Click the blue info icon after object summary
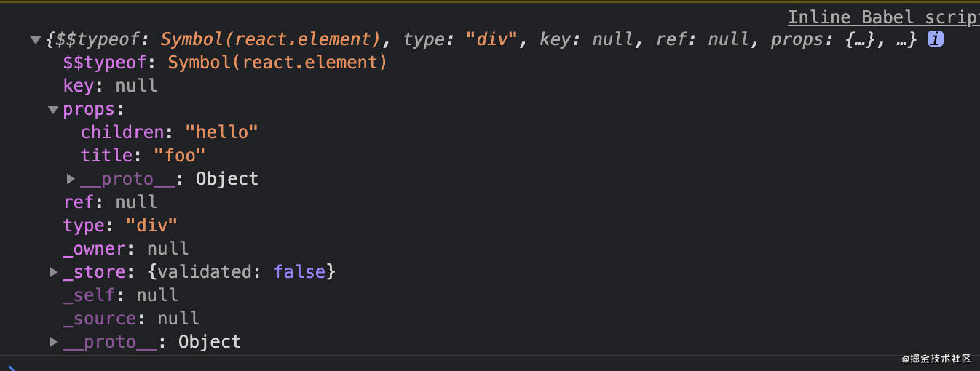 [936, 39]
